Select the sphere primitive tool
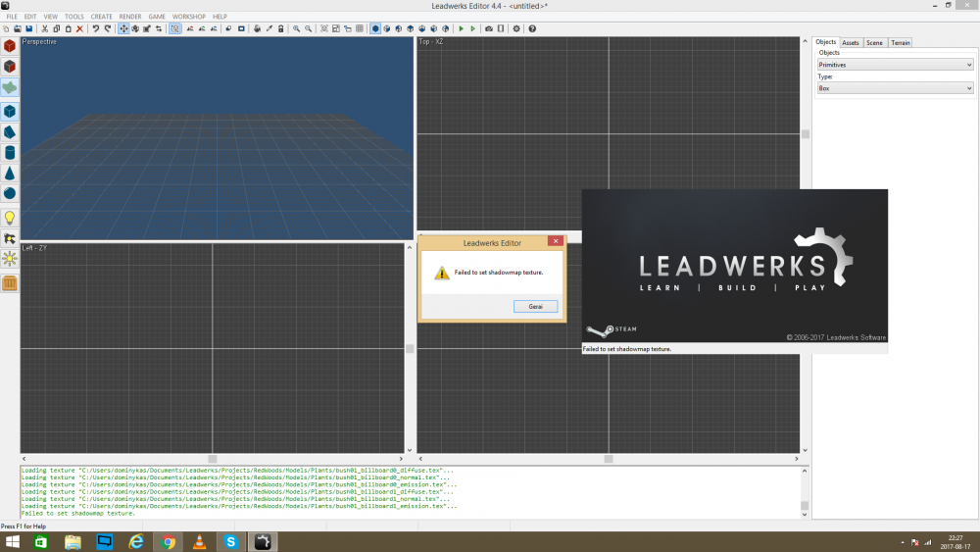The image size is (980, 552). pos(10,193)
